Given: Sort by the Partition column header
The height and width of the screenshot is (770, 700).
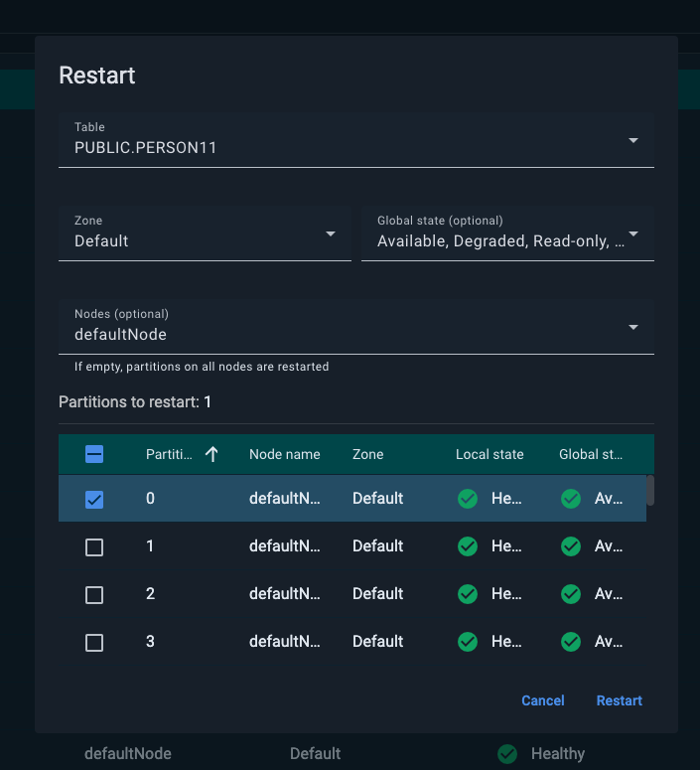Looking at the screenshot, I should (x=169, y=454).
